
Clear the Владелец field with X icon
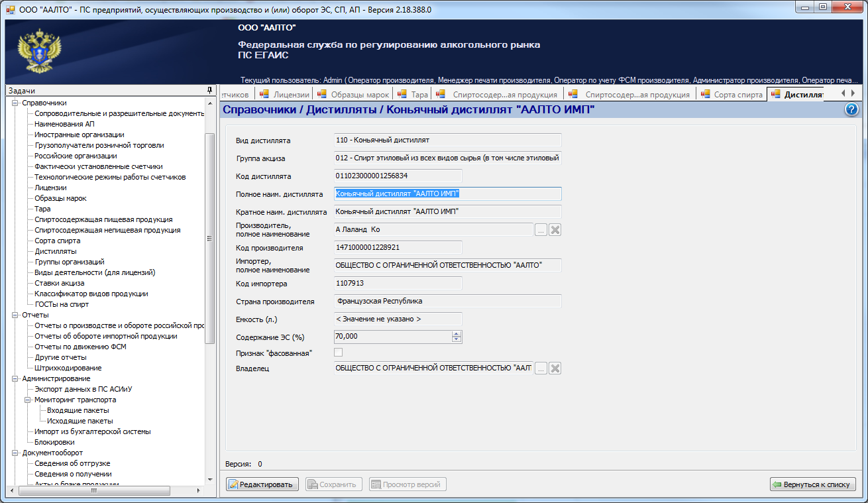click(555, 368)
